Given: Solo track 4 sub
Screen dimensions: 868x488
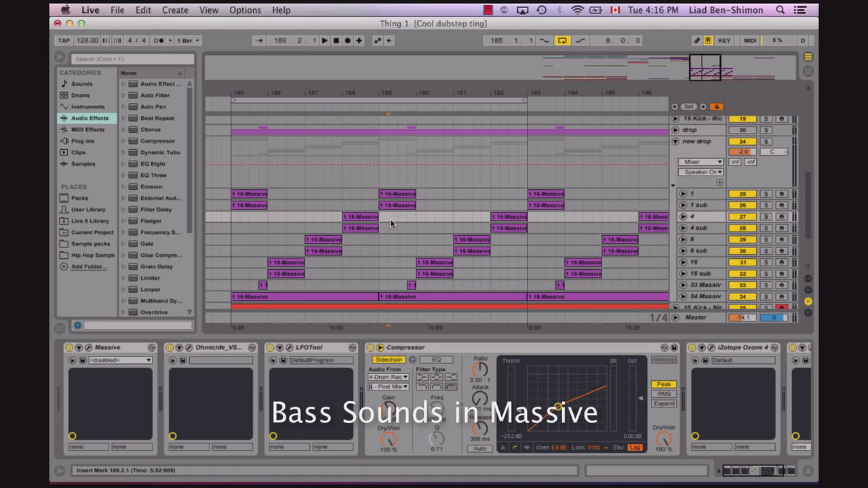Looking at the screenshot, I should (x=766, y=228).
